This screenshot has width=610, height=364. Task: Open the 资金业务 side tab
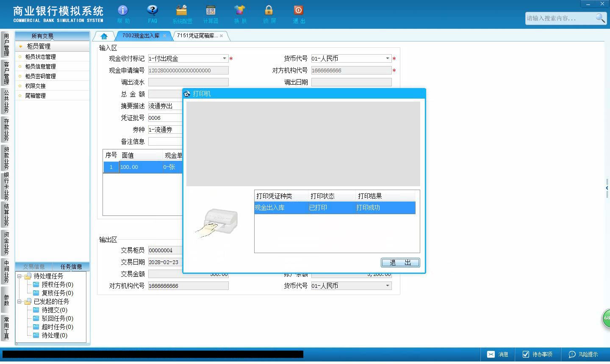pyautogui.click(x=6, y=243)
